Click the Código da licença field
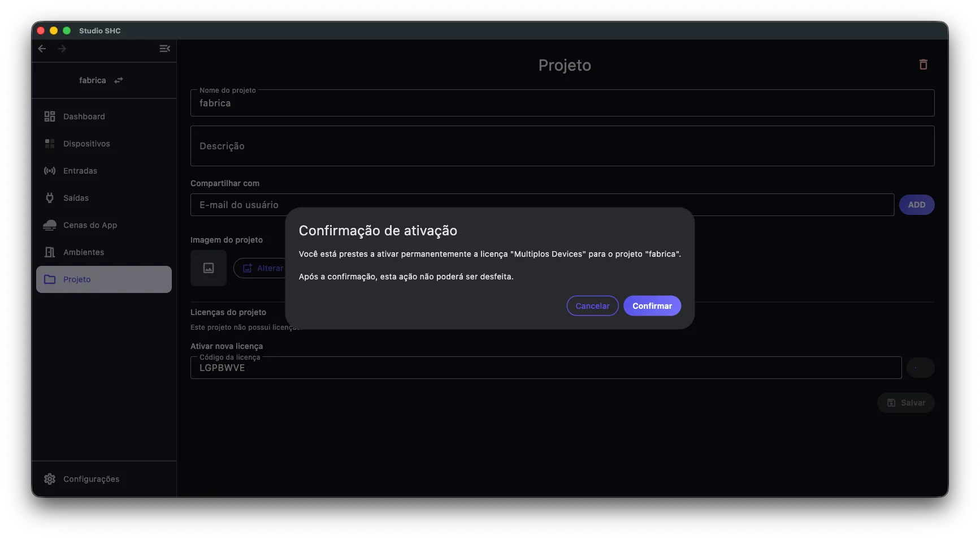Image resolution: width=980 pixels, height=539 pixels. [x=546, y=368]
